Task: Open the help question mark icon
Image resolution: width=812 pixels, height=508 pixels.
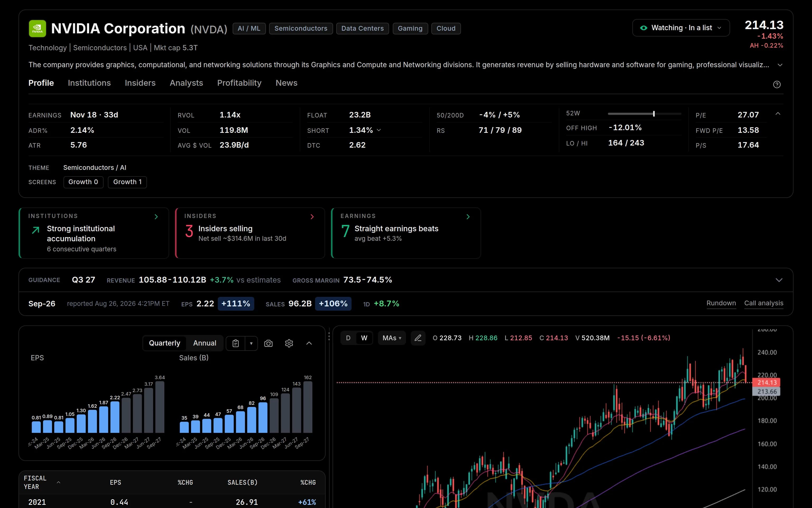Action: click(776, 84)
